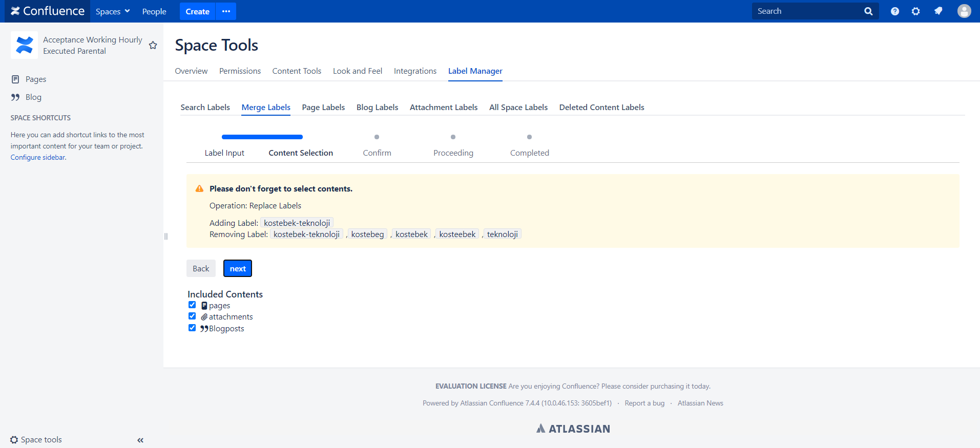Click the blue next button
980x448 pixels.
[x=238, y=269]
